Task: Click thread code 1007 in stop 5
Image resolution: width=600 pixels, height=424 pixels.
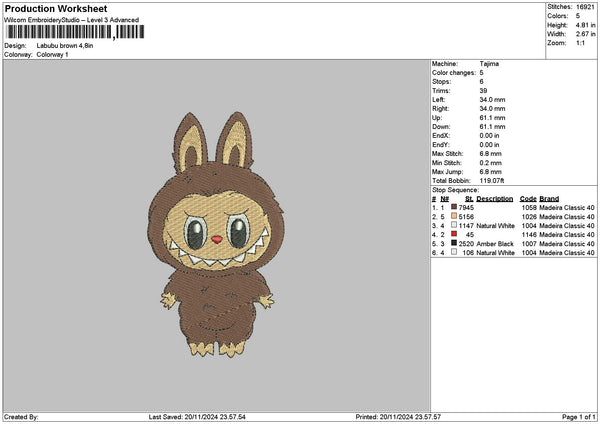Action: pyautogui.click(x=529, y=244)
